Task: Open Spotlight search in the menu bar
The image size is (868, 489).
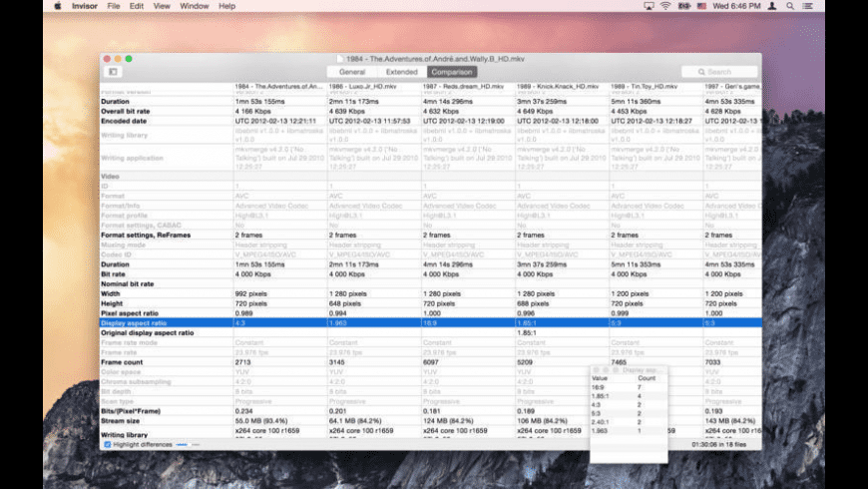Action: [x=790, y=6]
